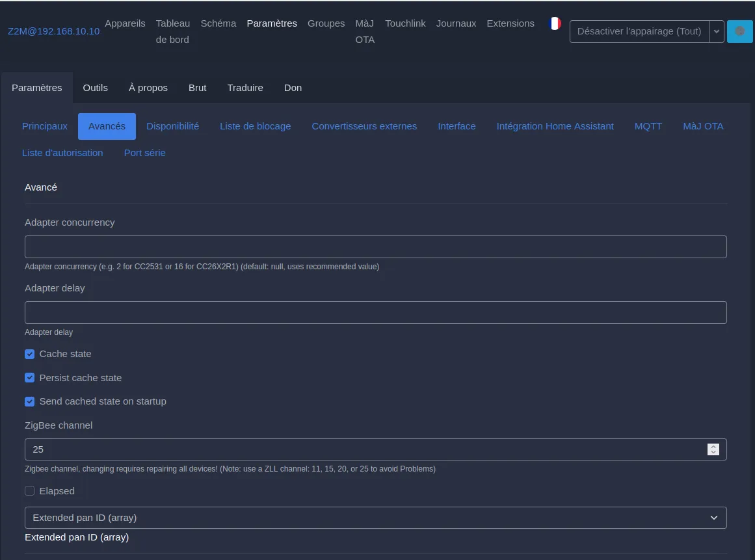Go to the Principaux settings section
The height and width of the screenshot is (560, 755).
[x=44, y=126]
